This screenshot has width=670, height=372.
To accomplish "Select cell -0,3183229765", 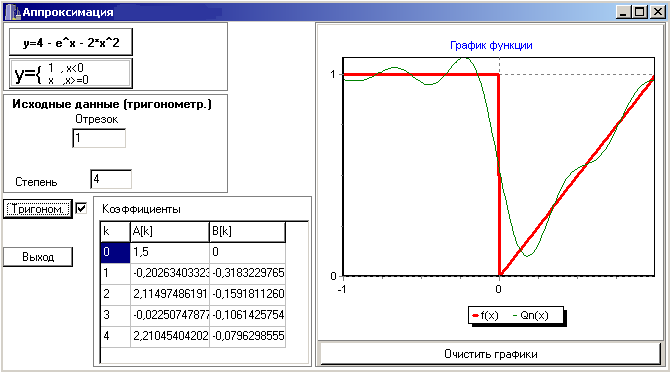I will pos(247,273).
